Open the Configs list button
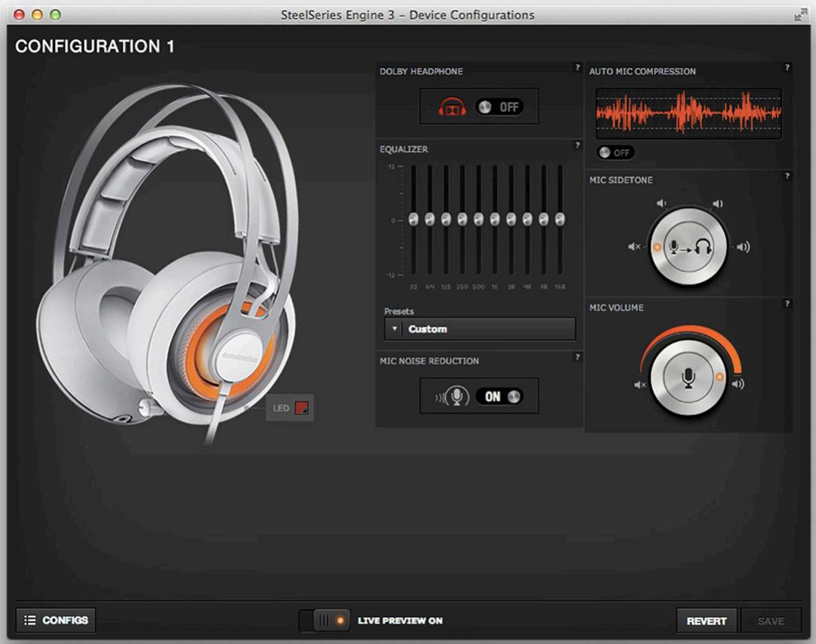The image size is (816, 644). (56, 620)
